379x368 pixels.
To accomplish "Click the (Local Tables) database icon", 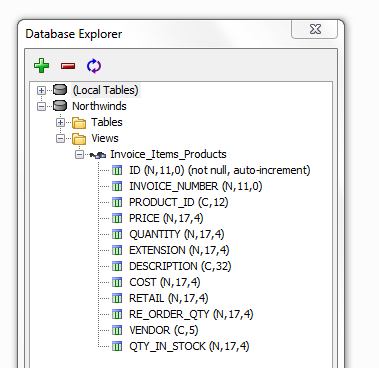I will 60,90.
